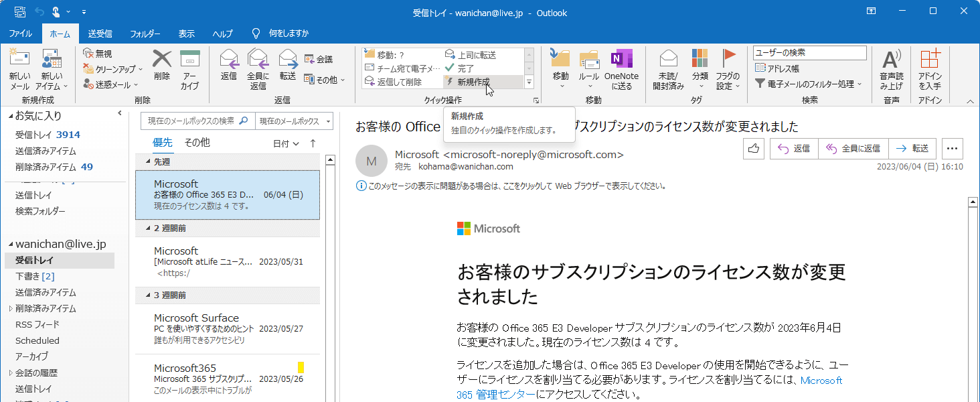Reverse sort order arrow in message list
Screen dimensions: 980x402
[313, 143]
